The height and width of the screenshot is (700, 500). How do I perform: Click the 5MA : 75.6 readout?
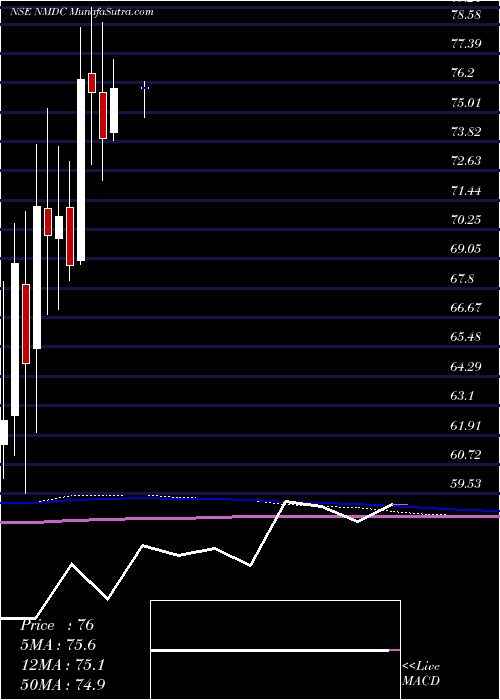pos(58,645)
